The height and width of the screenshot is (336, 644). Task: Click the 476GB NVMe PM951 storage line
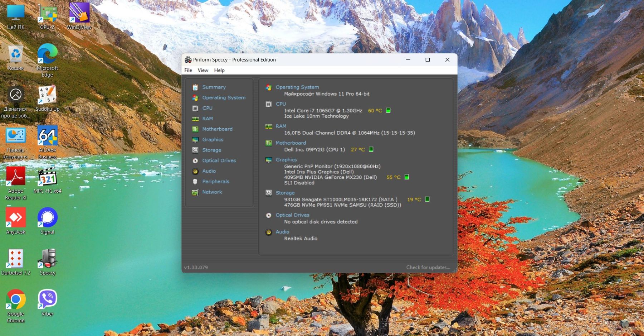[x=342, y=205]
